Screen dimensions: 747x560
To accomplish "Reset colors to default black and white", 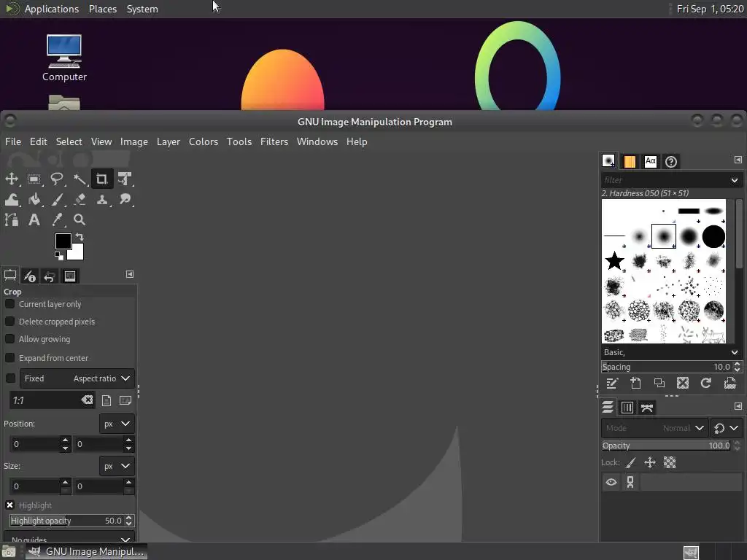I will click(x=58, y=256).
